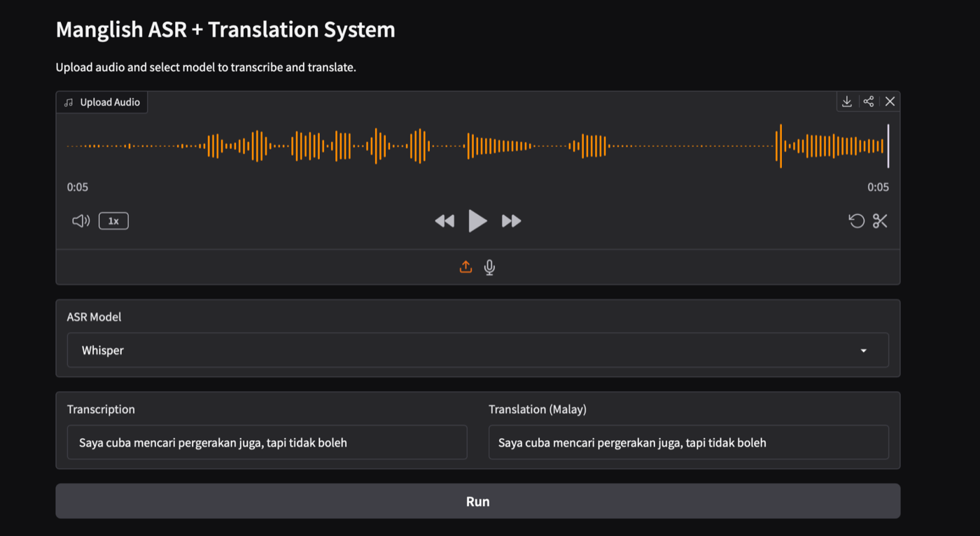Click the ASR Model label
This screenshot has width=980, height=536.
tap(94, 317)
